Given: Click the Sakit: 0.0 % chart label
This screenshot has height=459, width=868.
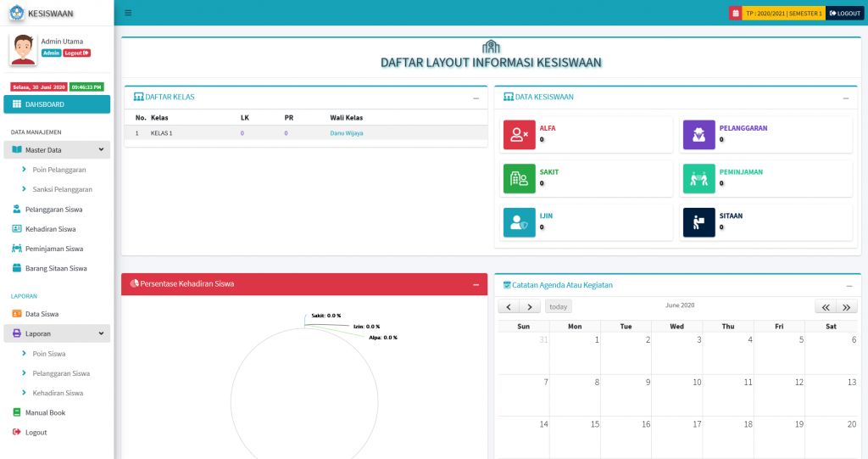Looking at the screenshot, I should [326, 316].
